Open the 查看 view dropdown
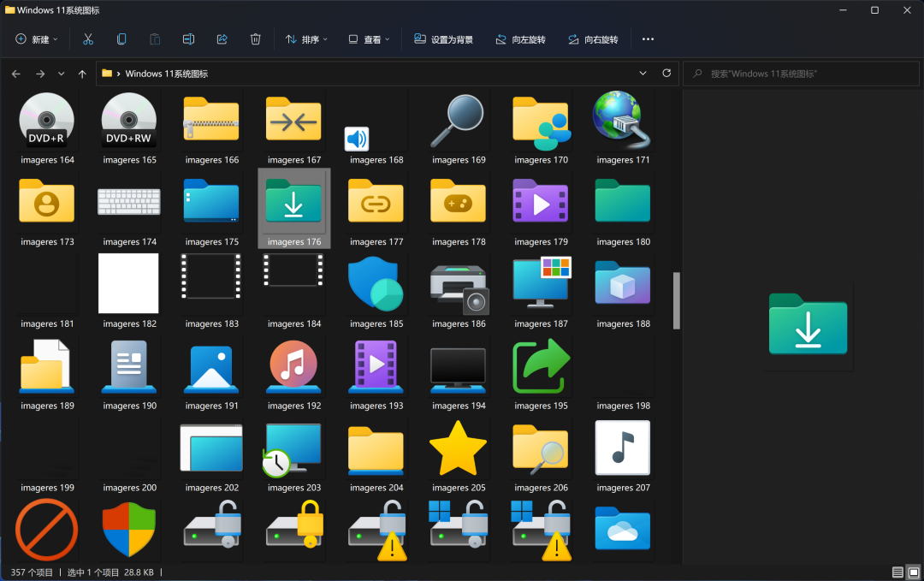The width and height of the screenshot is (924, 581). pos(369,39)
